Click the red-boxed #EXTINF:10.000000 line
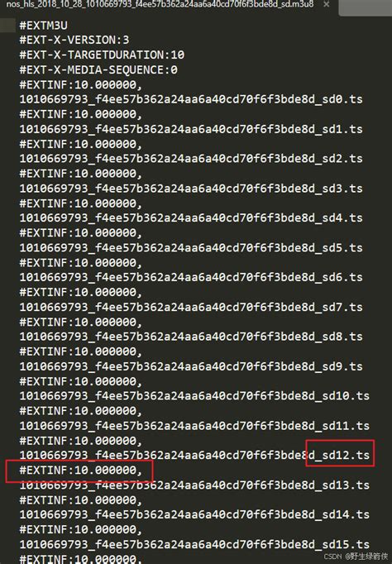 click(81, 470)
